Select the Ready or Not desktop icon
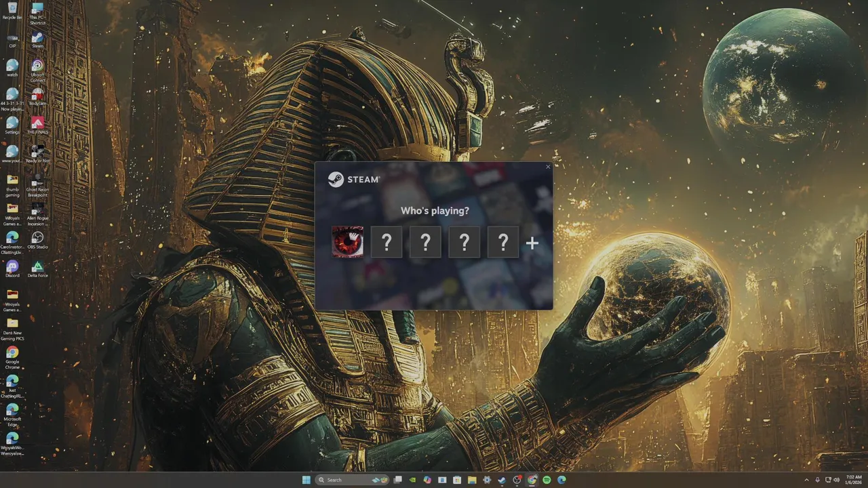This screenshot has height=488, width=868. 37,154
